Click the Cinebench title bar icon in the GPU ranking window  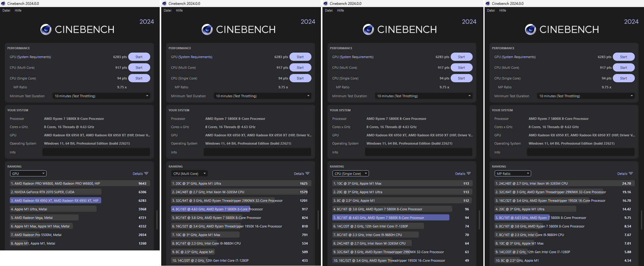pyautogui.click(x=3, y=3)
